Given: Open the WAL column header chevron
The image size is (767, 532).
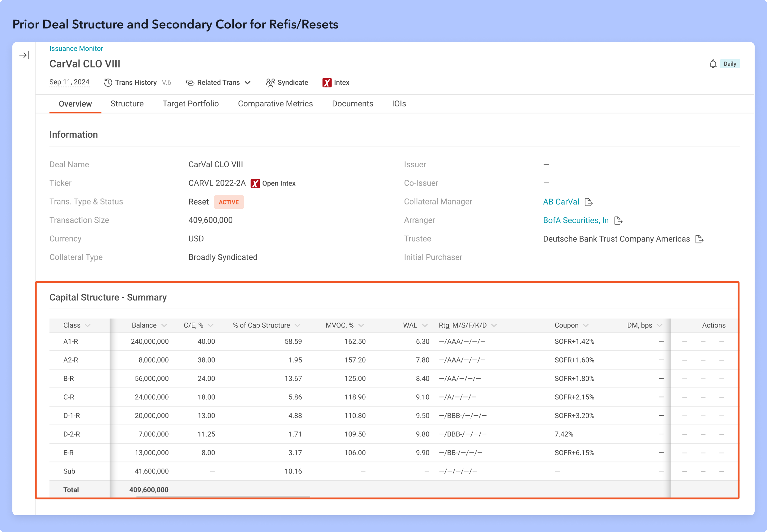Looking at the screenshot, I should (x=425, y=325).
